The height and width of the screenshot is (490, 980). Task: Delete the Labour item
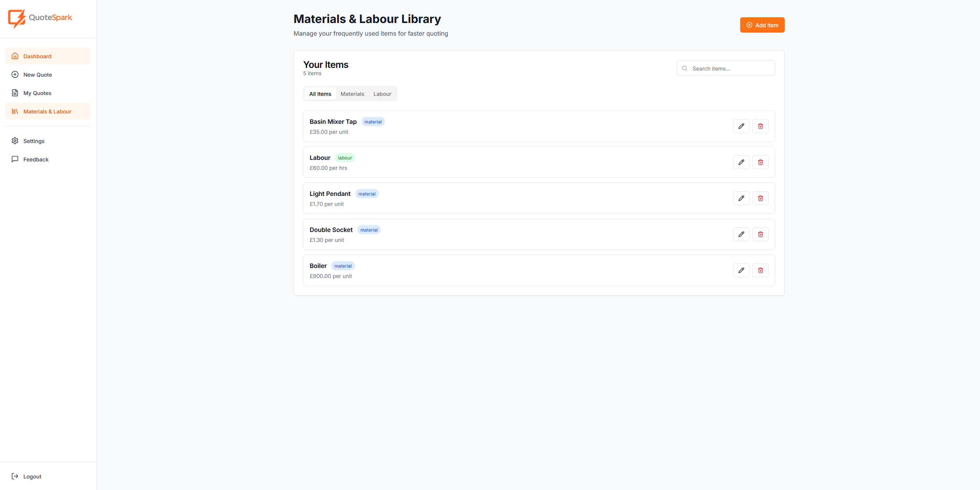point(760,162)
